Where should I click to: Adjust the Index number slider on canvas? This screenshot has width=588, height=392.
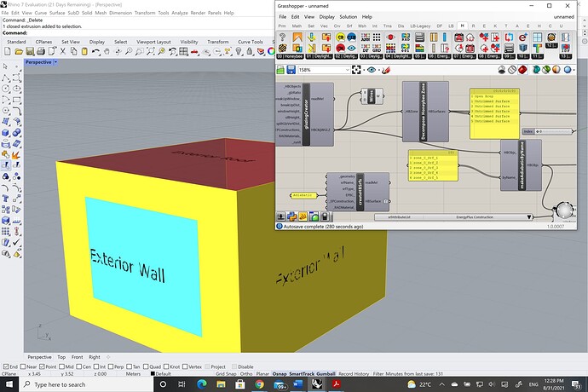coord(547,131)
